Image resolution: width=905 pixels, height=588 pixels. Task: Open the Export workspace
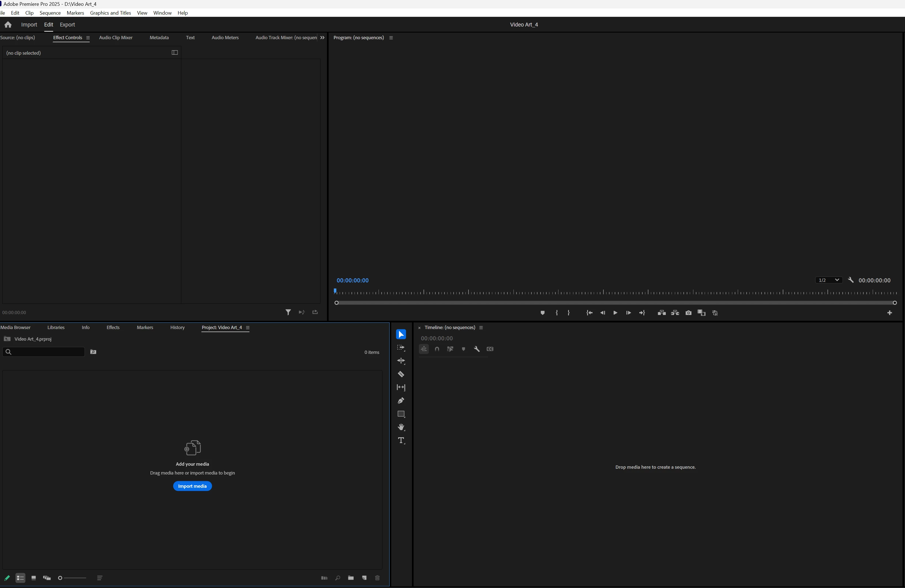coord(67,25)
